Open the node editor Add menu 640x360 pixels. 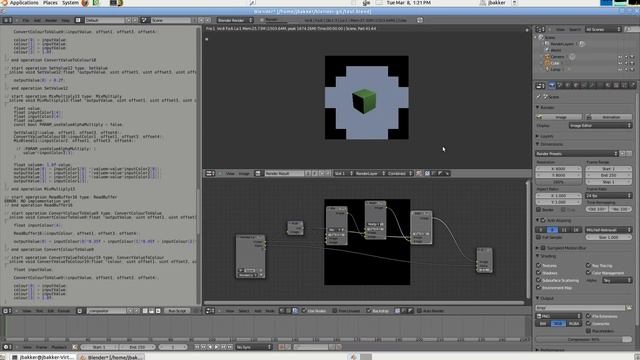(258, 311)
